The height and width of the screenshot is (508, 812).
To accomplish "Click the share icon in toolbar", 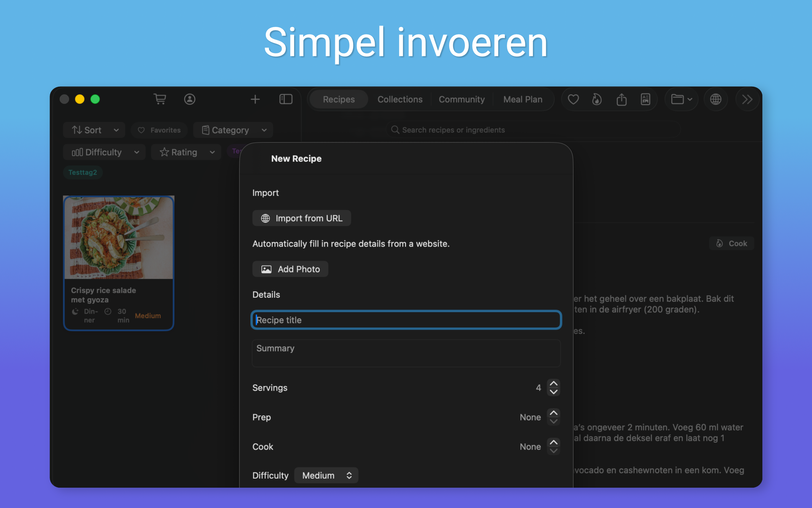I will pos(621,99).
